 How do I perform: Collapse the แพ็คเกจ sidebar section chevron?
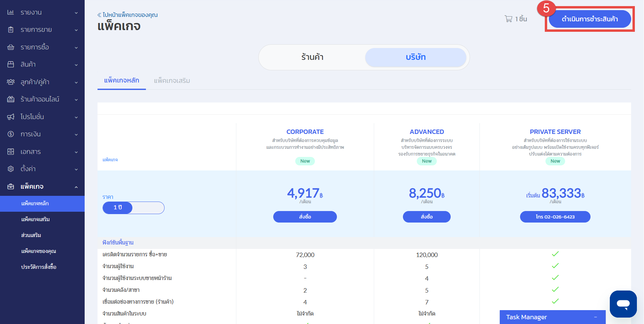coord(76,187)
